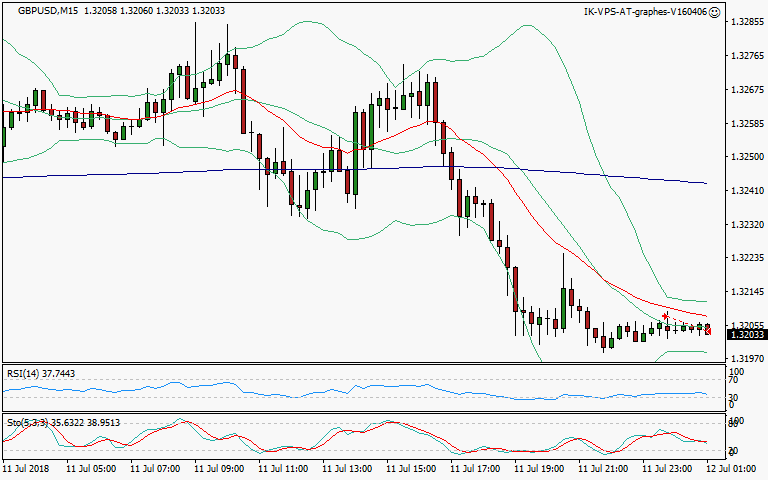Click the red trade arrow marker at the last candle
Image resolution: width=768 pixels, height=480 pixels.
(708, 332)
